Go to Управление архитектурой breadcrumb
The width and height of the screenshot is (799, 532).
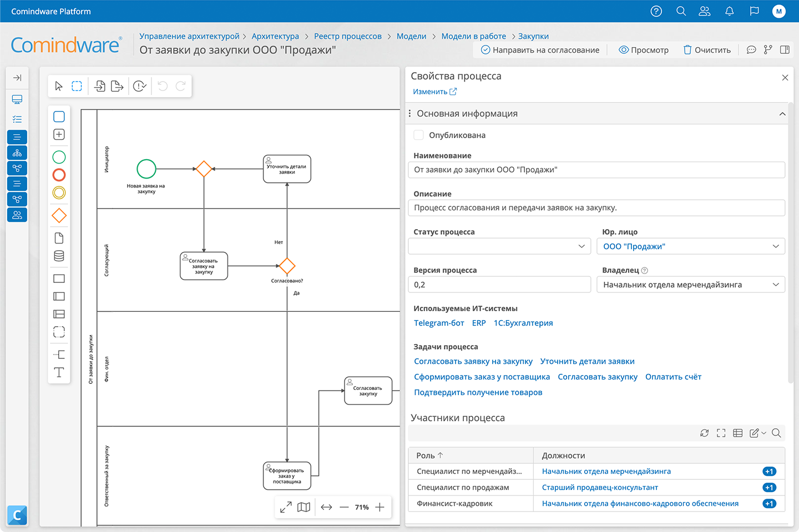click(x=189, y=36)
